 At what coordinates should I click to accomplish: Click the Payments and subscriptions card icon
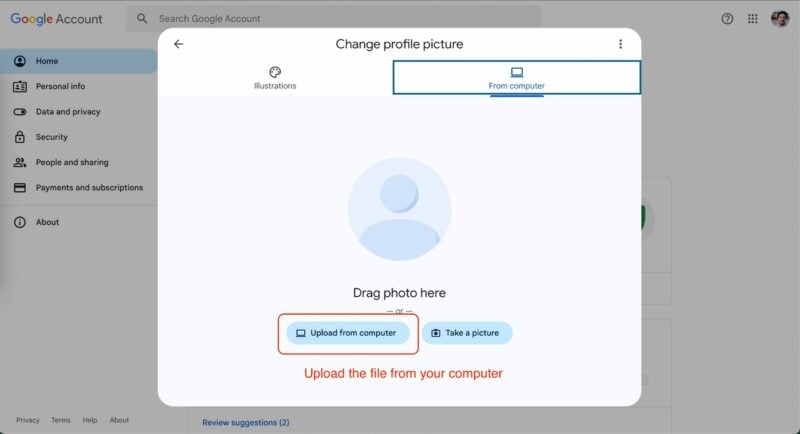(19, 188)
